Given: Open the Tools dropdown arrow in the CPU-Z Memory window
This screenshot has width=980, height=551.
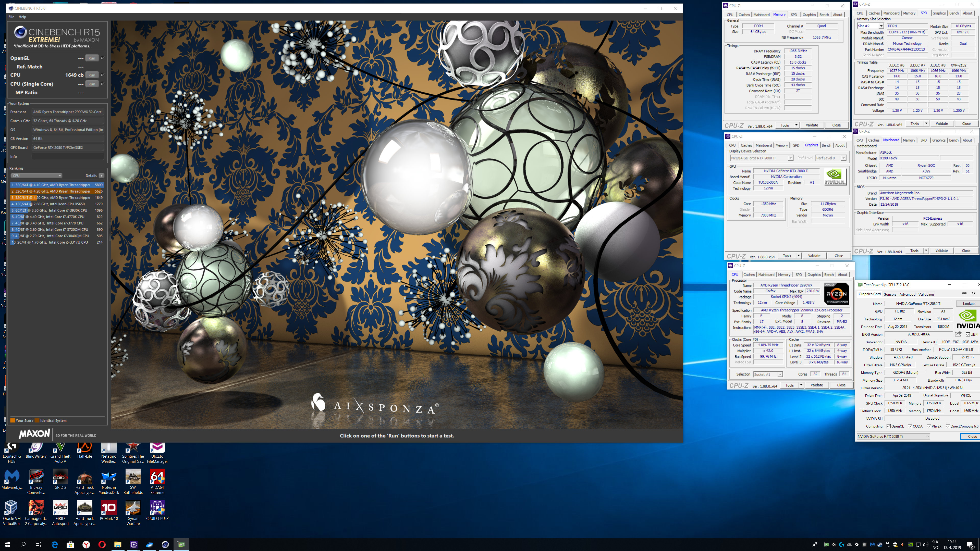Looking at the screenshot, I should (x=796, y=125).
